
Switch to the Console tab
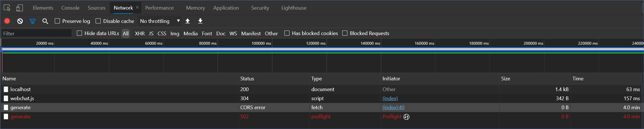(70, 8)
